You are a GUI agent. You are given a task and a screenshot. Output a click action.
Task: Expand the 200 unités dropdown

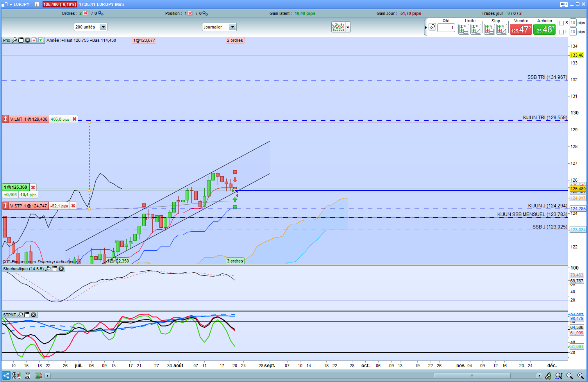point(103,27)
